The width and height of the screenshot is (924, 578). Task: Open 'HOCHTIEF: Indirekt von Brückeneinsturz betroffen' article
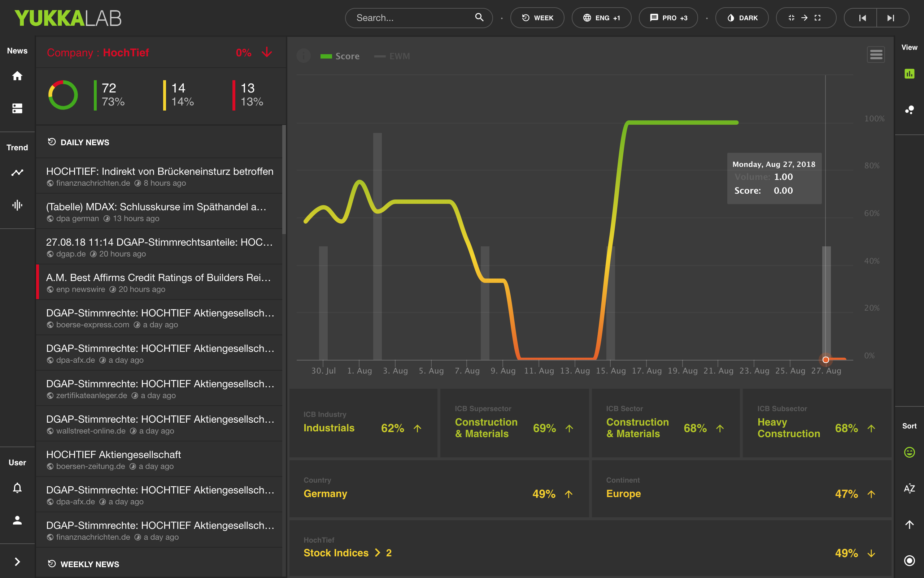coord(159,176)
